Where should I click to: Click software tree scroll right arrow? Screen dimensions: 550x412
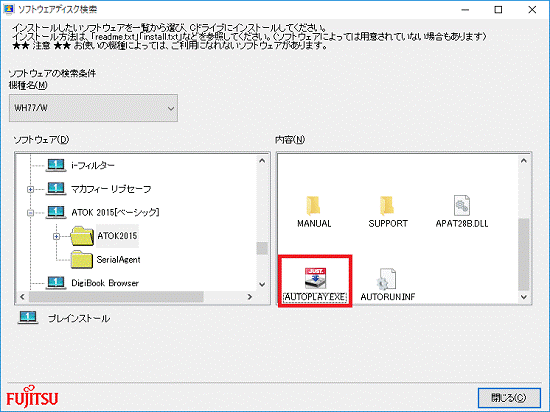coord(250,297)
